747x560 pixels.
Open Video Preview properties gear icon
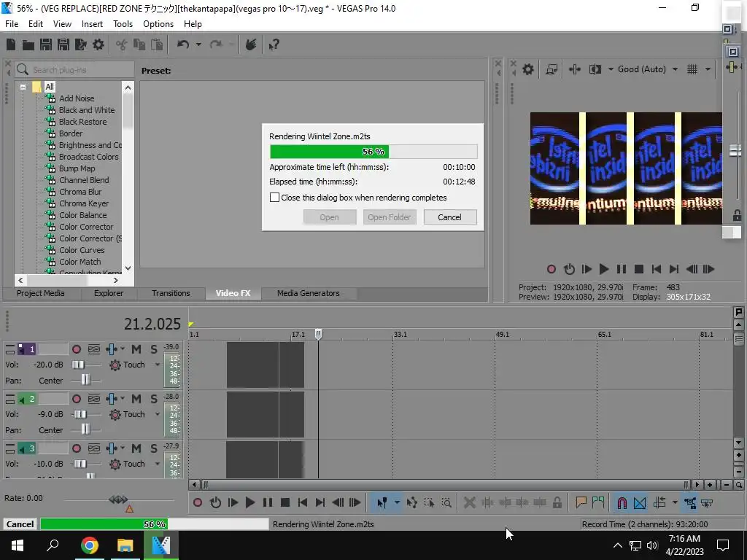click(528, 69)
